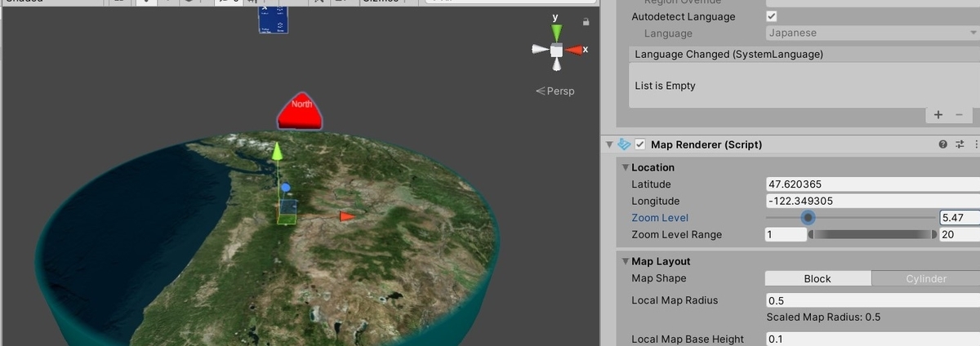
Task: Select the Block map shape button
Action: 817,278
